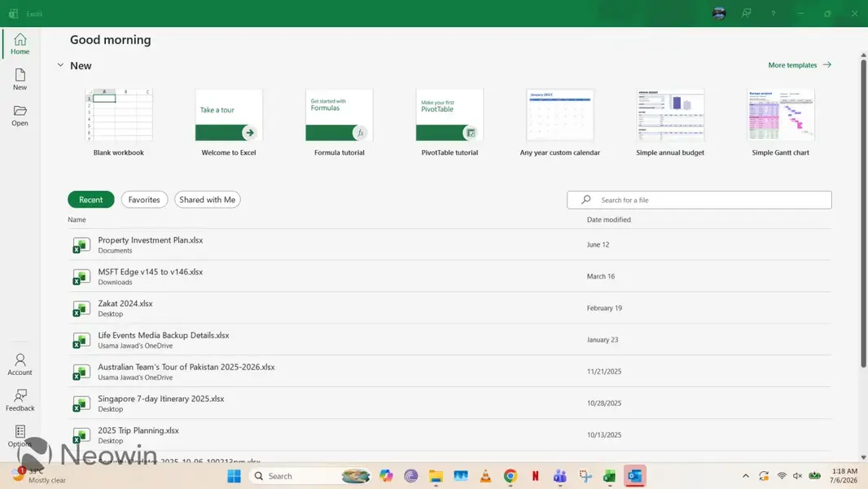
Task: Open the New page from sidebar
Action: [x=20, y=80]
